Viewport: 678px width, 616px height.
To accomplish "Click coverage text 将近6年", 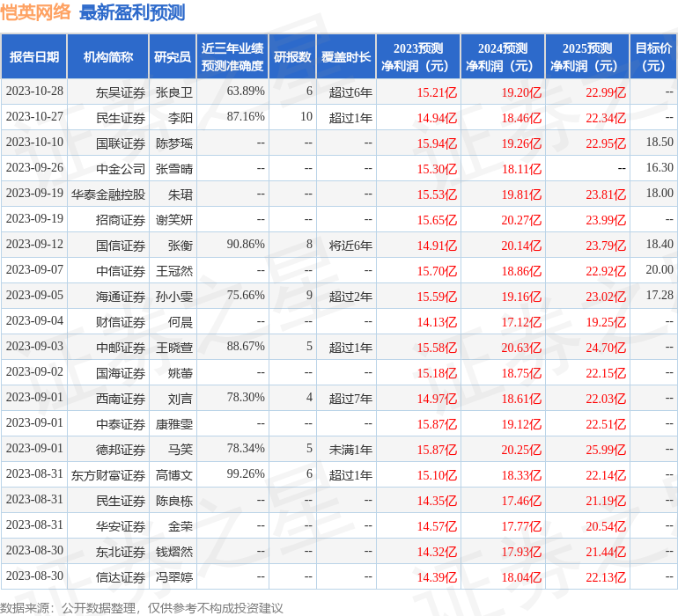I will [x=350, y=246].
